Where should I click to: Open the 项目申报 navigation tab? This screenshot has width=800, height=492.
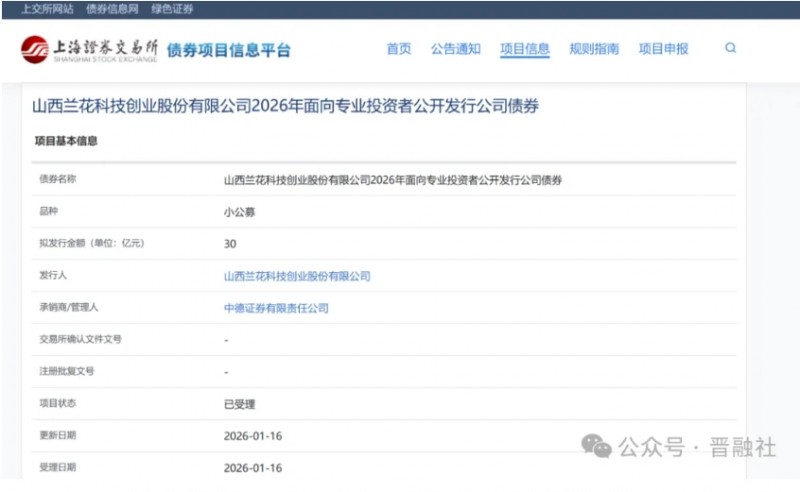pyautogui.click(x=663, y=49)
